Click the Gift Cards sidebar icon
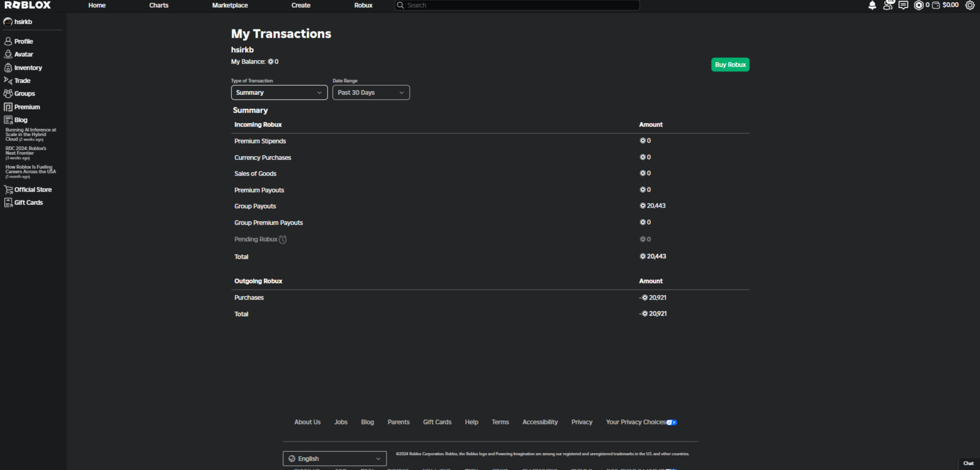This screenshot has width=980, height=470. click(8, 202)
